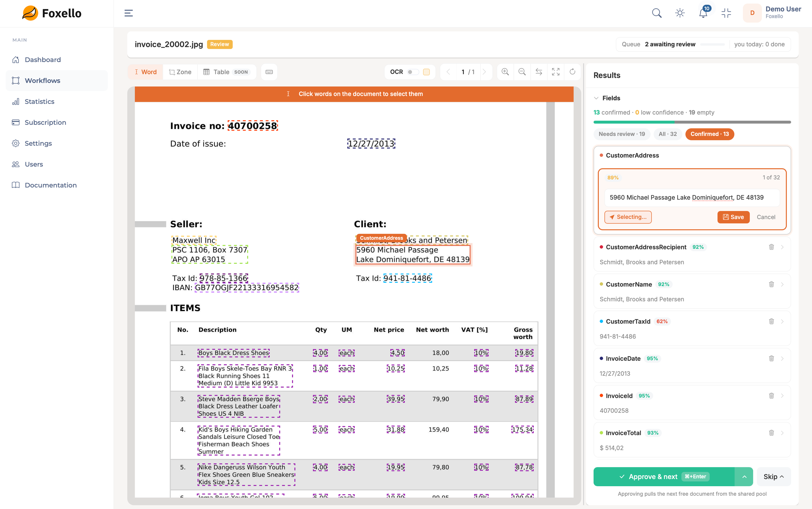The width and height of the screenshot is (812, 509).
Task: Show All 32 fields filter
Action: click(668, 134)
